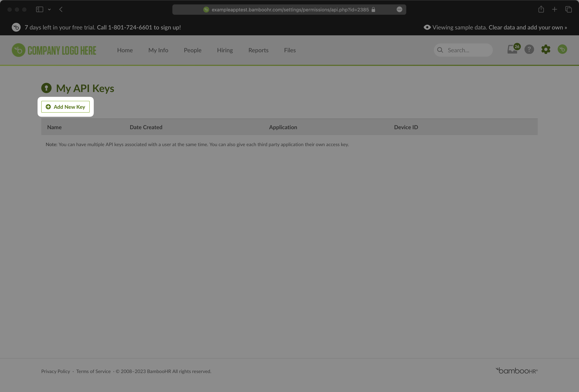Click the Reports tab
579x392 pixels.
click(258, 50)
